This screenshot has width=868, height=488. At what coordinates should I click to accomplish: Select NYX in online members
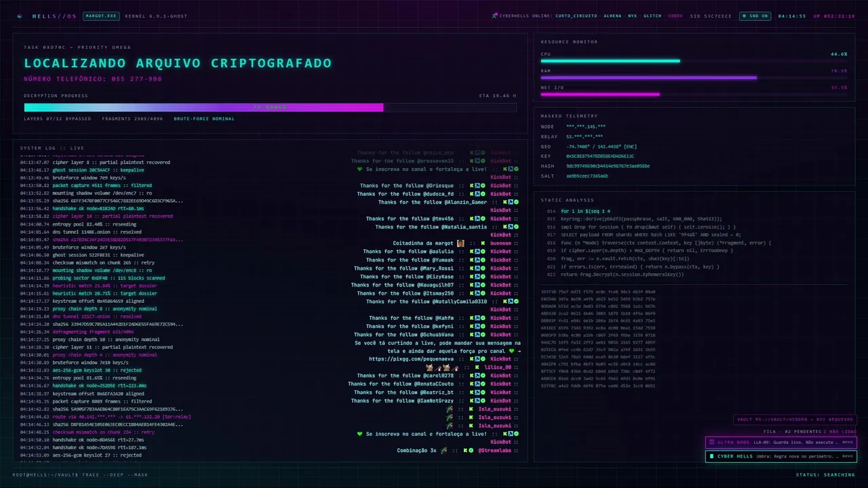pos(633,16)
